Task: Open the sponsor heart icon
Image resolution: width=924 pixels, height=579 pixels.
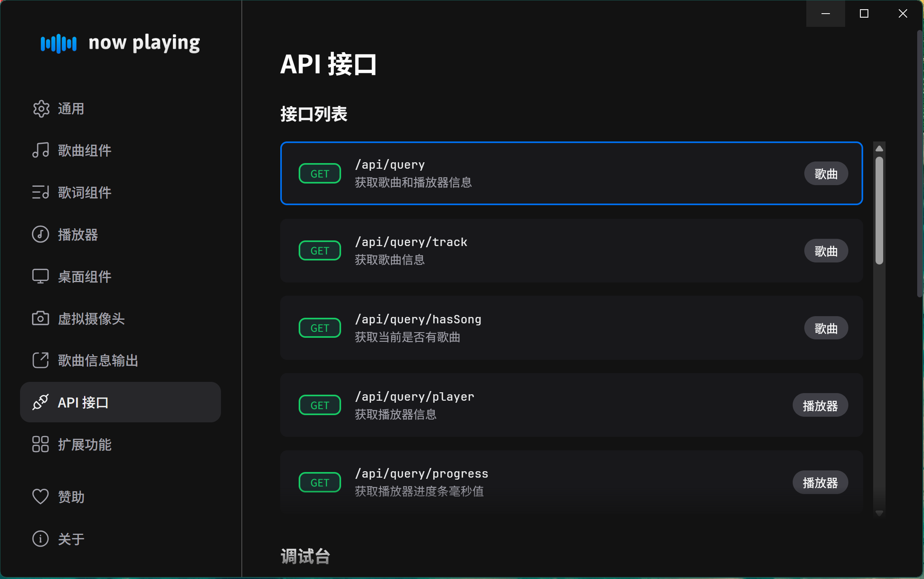Action: [x=41, y=496]
